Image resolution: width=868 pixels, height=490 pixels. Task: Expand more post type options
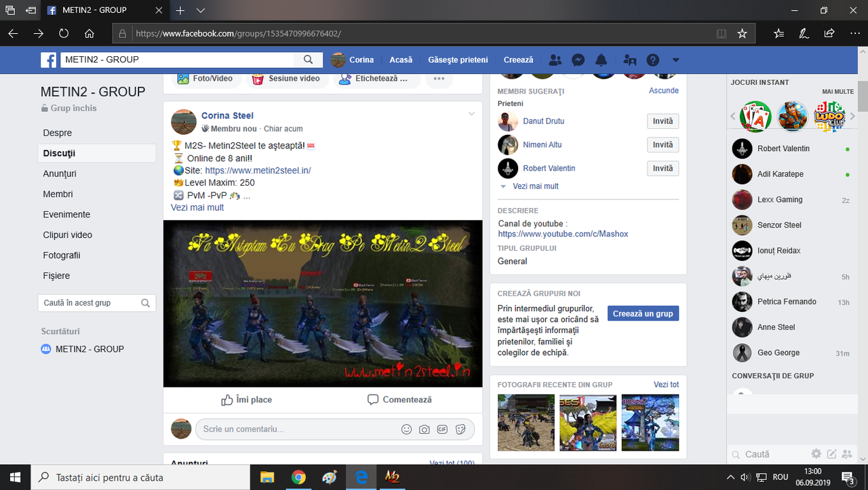(439, 79)
